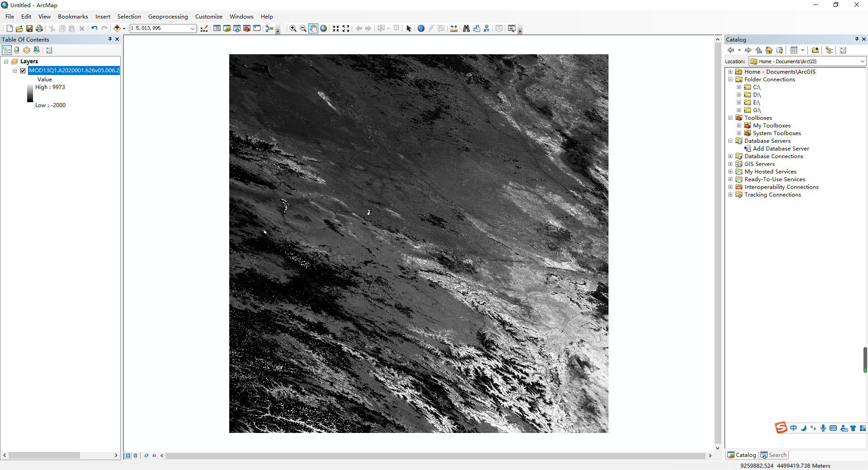Zoom to Full Extent globe
Viewport: 868px width, 470px height.
pyautogui.click(x=324, y=28)
